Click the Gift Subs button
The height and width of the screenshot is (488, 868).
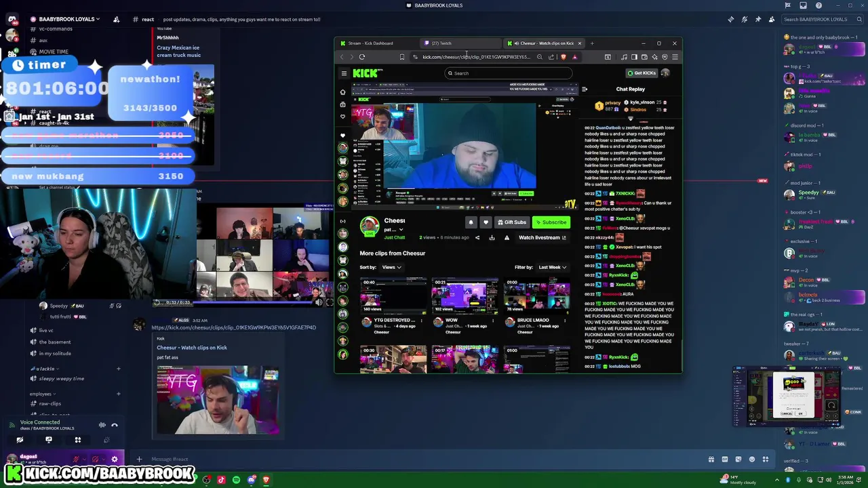pyautogui.click(x=511, y=222)
